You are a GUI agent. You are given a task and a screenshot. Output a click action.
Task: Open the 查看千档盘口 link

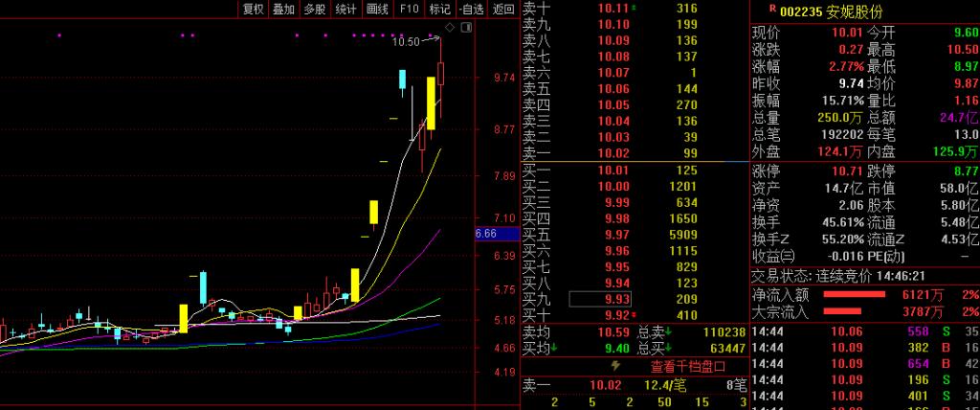(x=687, y=366)
